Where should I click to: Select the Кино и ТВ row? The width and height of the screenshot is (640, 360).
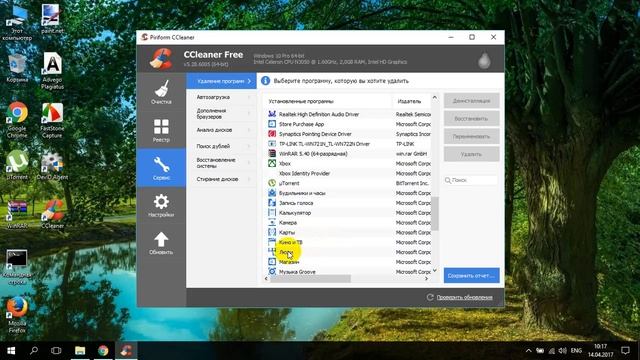tap(347, 242)
